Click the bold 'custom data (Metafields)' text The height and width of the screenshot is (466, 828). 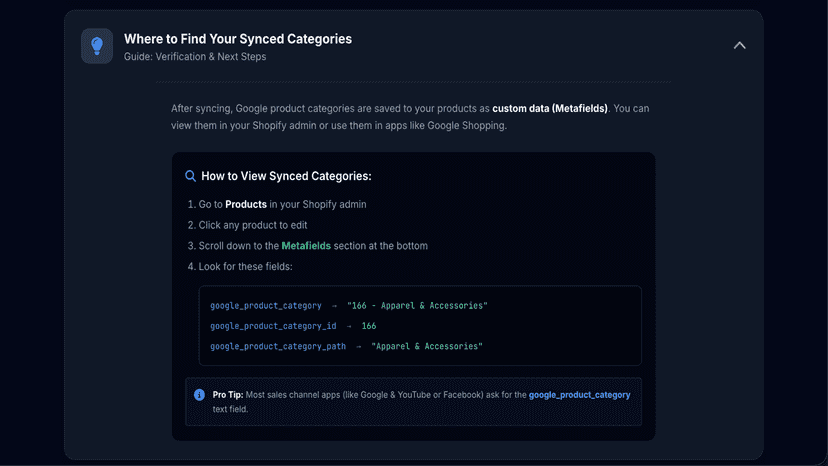coord(550,108)
